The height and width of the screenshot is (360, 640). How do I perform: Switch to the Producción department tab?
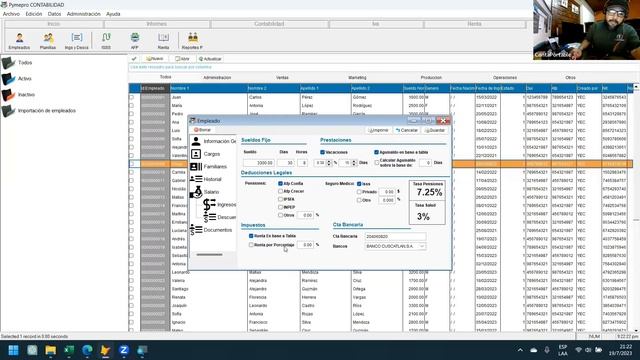pos(431,78)
